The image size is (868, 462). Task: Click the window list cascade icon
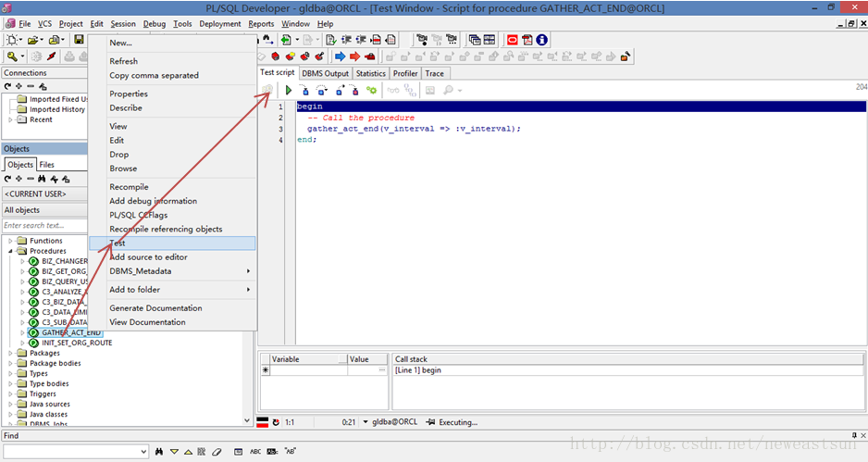(x=475, y=40)
